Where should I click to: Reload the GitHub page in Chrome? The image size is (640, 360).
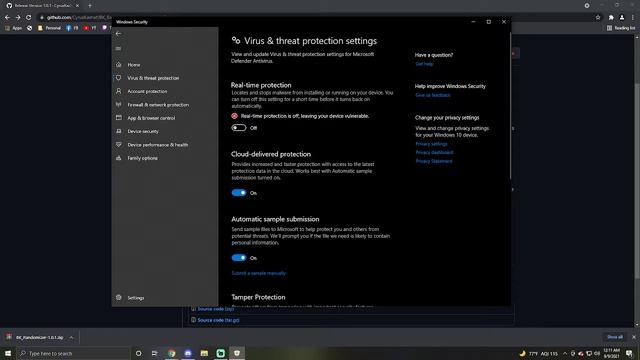tap(28, 17)
